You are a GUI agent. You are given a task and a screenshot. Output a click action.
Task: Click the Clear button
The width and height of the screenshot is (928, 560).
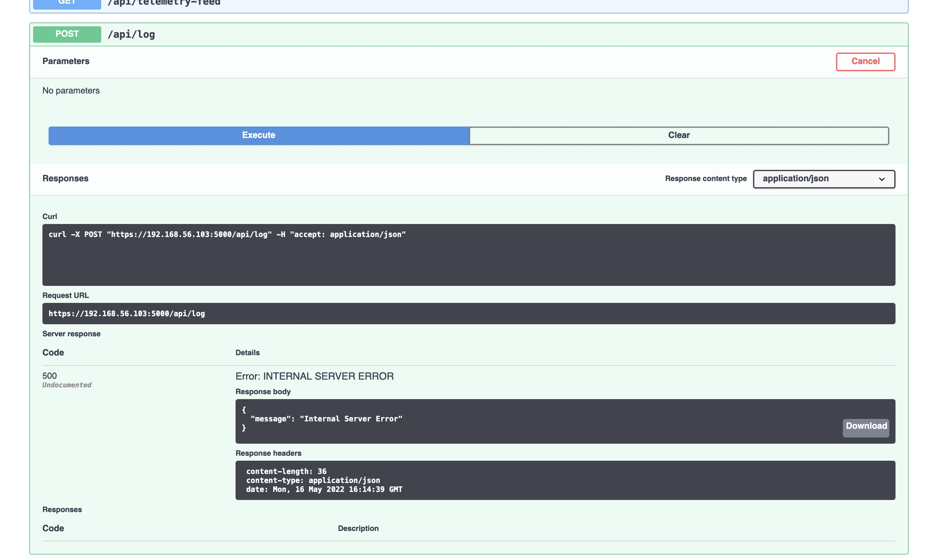click(x=679, y=135)
